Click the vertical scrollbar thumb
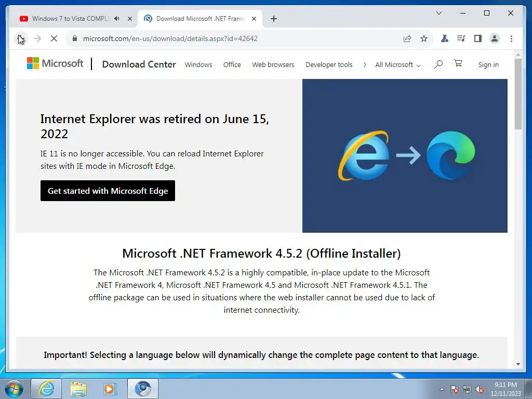Image resolution: width=532 pixels, height=399 pixels. [518, 94]
